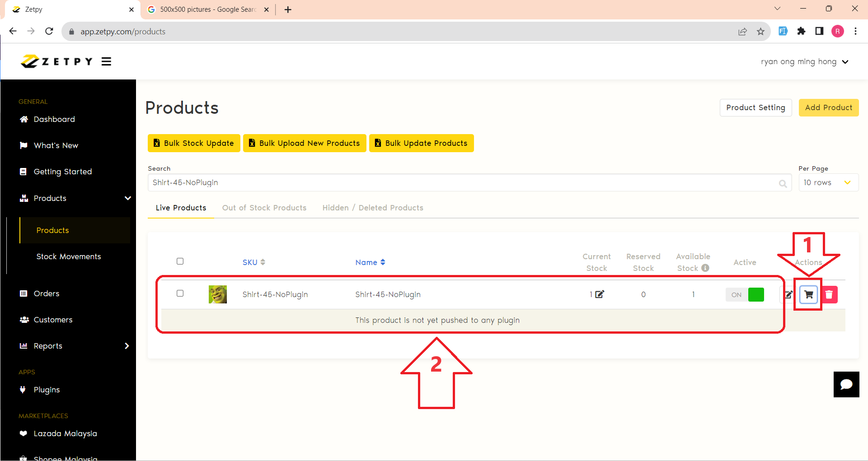868x461 pixels.
Task: Close the Zetpy browser tab
Action: pos(131,9)
